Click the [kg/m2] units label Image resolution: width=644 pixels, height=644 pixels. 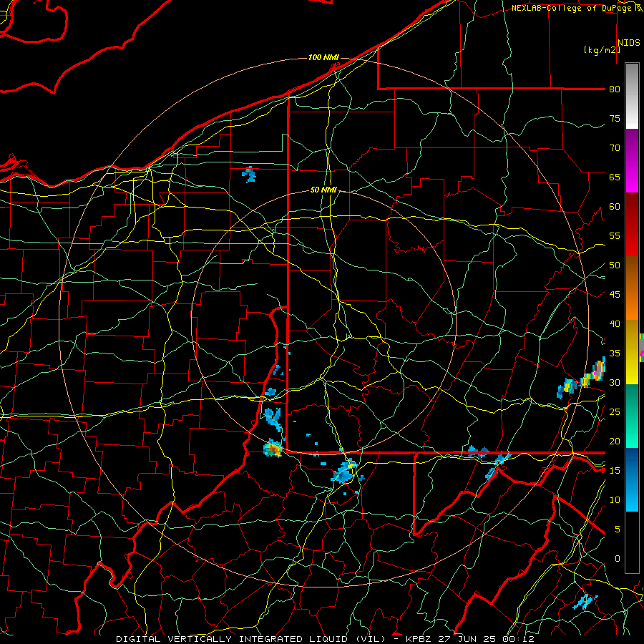tap(602, 50)
